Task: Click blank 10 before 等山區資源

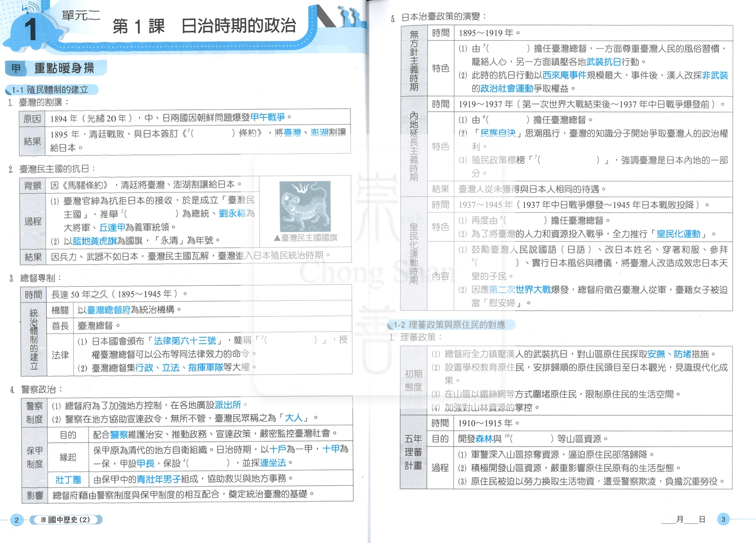Action: coord(529,439)
